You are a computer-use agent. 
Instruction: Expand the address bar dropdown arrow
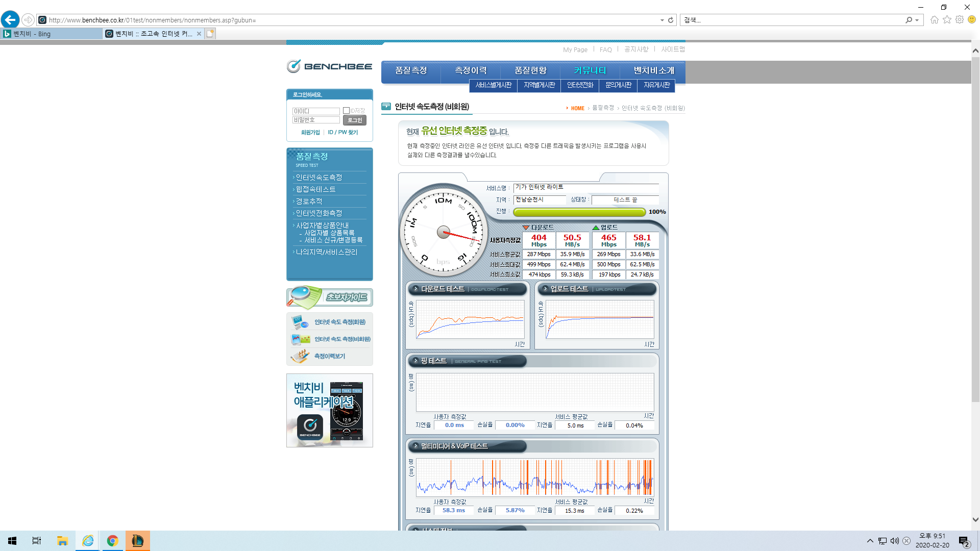click(x=662, y=20)
